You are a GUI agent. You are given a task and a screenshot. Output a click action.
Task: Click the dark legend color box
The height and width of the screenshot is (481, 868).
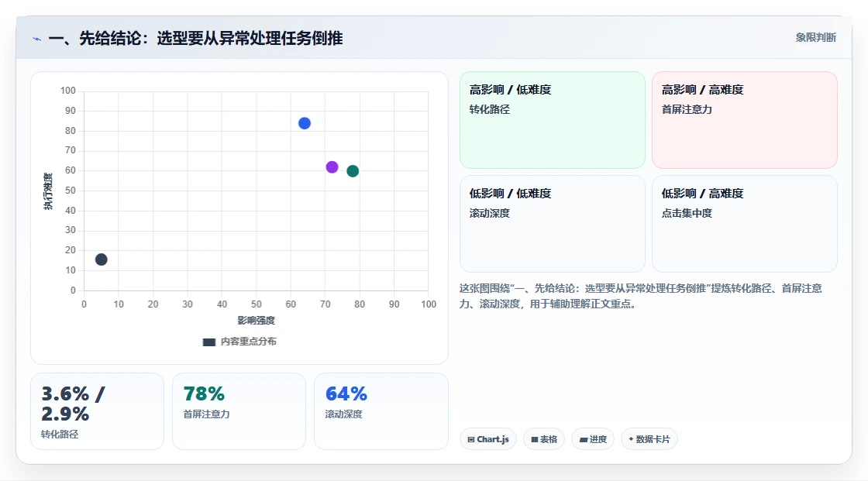click(x=208, y=342)
